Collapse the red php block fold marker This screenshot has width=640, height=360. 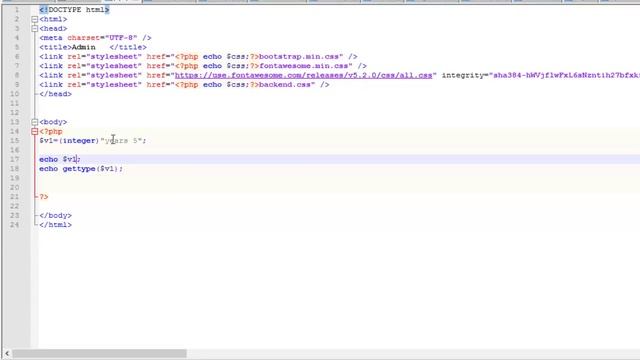[35, 131]
